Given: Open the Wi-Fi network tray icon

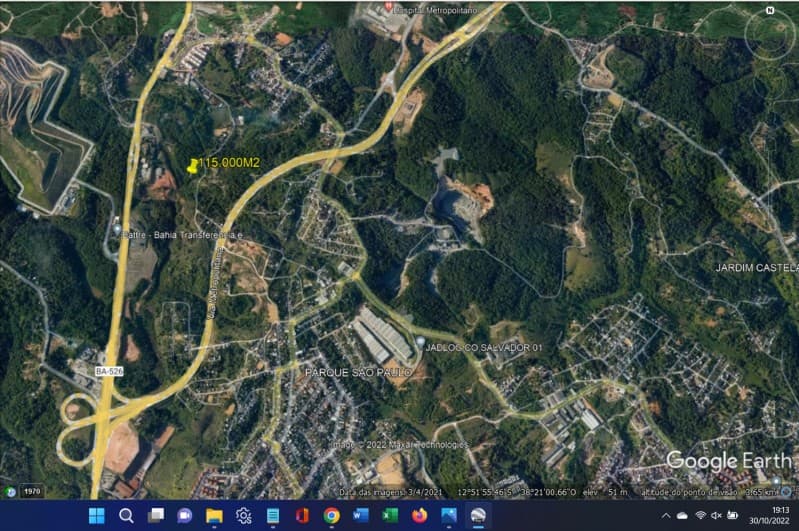Looking at the screenshot, I should coord(701,516).
